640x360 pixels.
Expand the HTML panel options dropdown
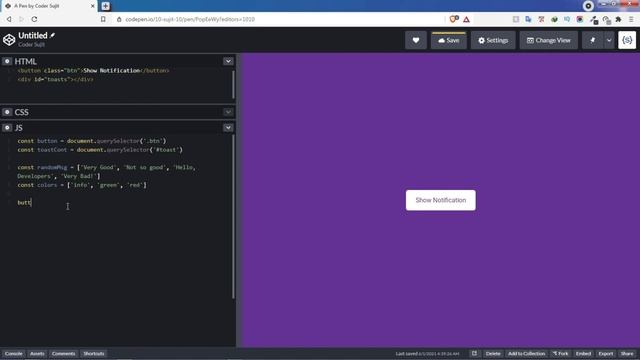tap(228, 61)
